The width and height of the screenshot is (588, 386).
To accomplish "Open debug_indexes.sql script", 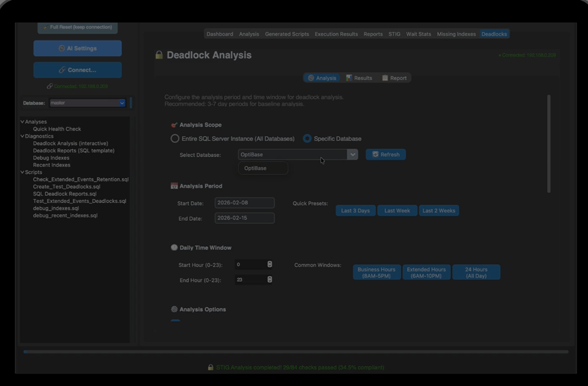I will [56, 208].
